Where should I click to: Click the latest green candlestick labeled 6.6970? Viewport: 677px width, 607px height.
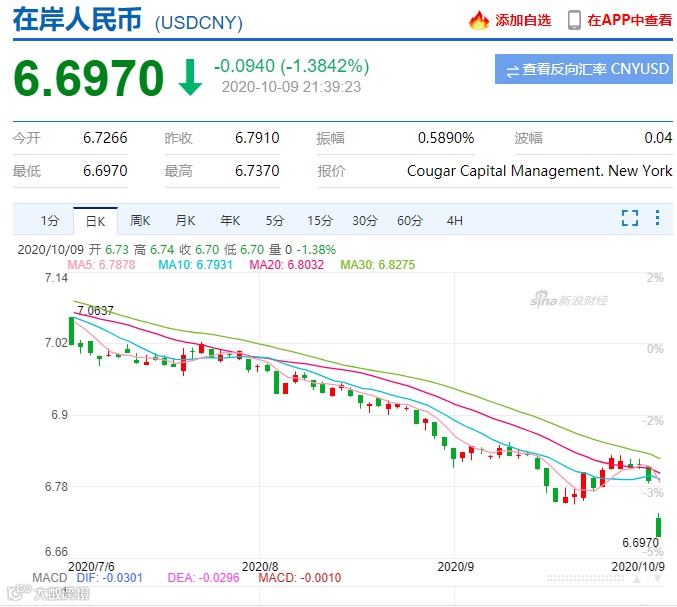(x=658, y=525)
